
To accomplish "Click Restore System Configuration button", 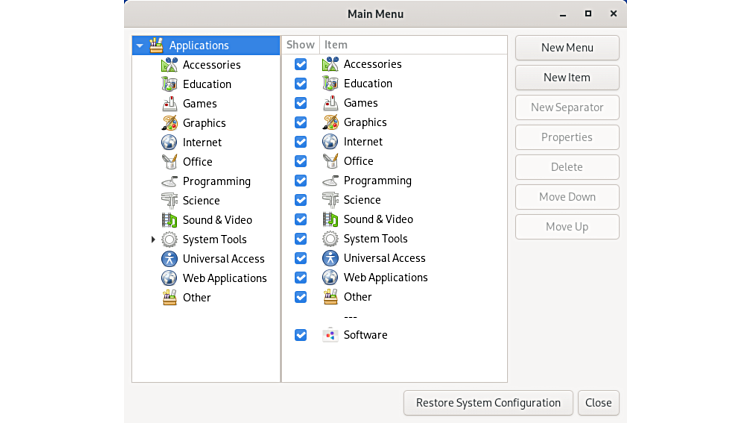I will [x=488, y=403].
